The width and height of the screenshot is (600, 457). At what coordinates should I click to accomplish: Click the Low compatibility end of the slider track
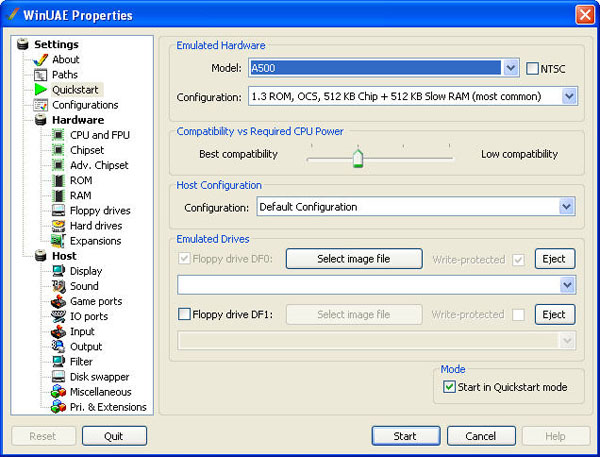449,158
